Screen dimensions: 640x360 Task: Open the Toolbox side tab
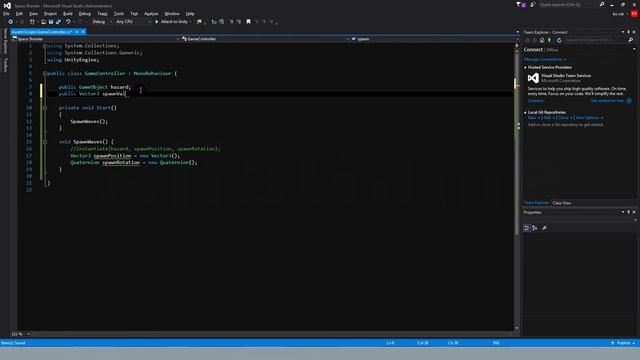(x=5, y=65)
